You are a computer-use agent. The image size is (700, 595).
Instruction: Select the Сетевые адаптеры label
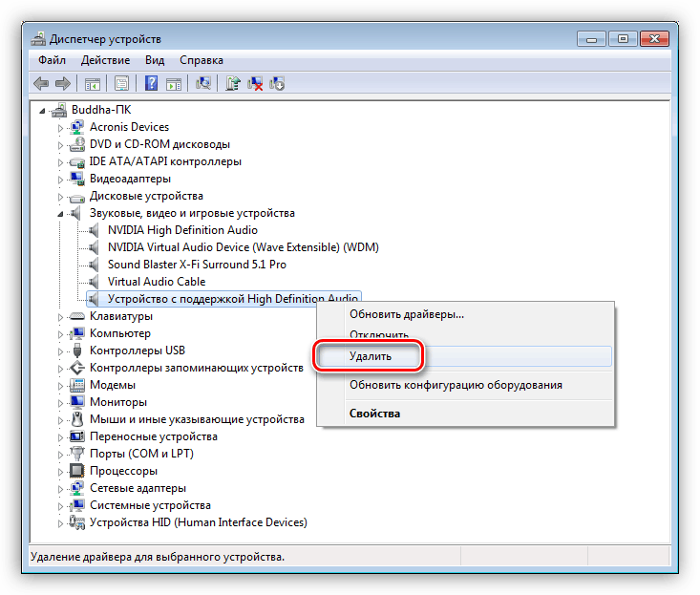click(x=138, y=488)
